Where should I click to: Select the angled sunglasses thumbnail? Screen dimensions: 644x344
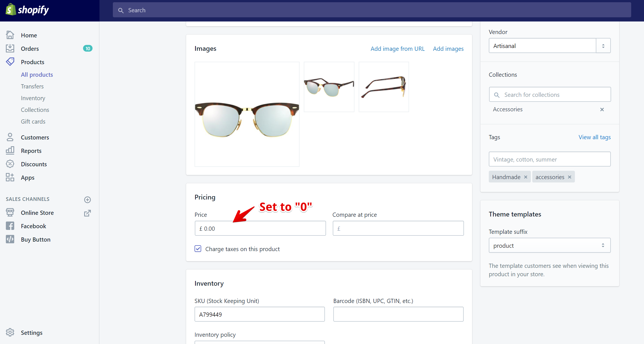[x=329, y=87]
